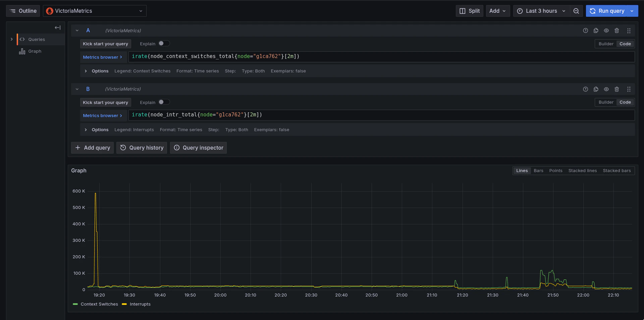Expand the Queries tree arrow
Image resolution: width=644 pixels, height=320 pixels.
pyautogui.click(x=12, y=39)
